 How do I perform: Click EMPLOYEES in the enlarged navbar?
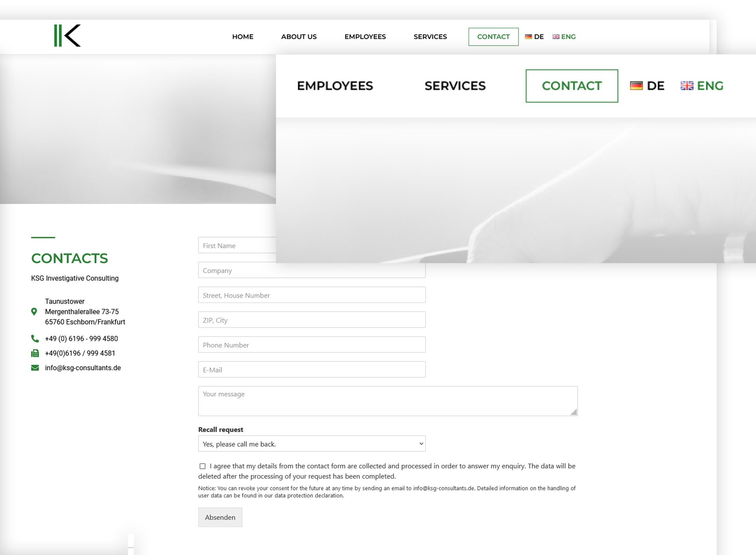point(335,86)
